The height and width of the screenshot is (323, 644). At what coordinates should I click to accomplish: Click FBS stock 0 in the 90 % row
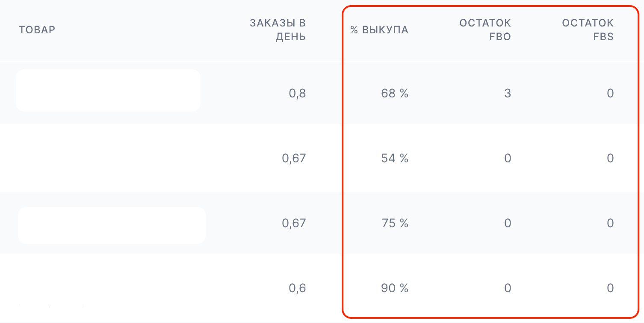coord(610,288)
